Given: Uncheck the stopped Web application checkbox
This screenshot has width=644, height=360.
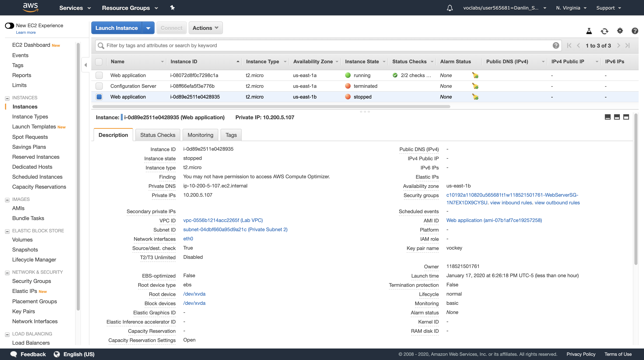Looking at the screenshot, I should (99, 97).
